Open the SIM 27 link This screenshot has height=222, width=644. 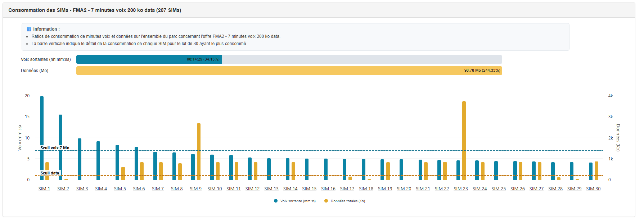coord(536,189)
